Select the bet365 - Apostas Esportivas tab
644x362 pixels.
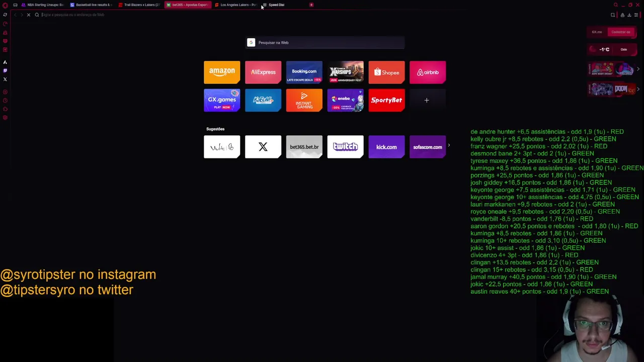pyautogui.click(x=187, y=5)
